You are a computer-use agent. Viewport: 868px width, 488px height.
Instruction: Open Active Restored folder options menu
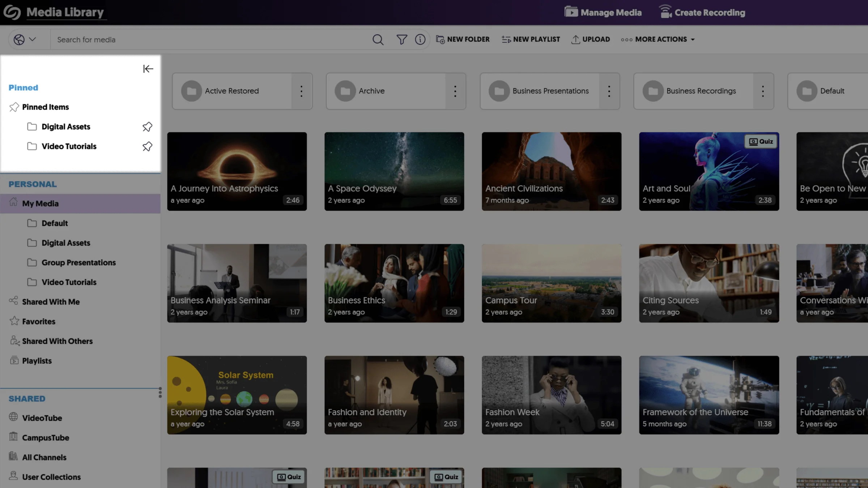301,91
